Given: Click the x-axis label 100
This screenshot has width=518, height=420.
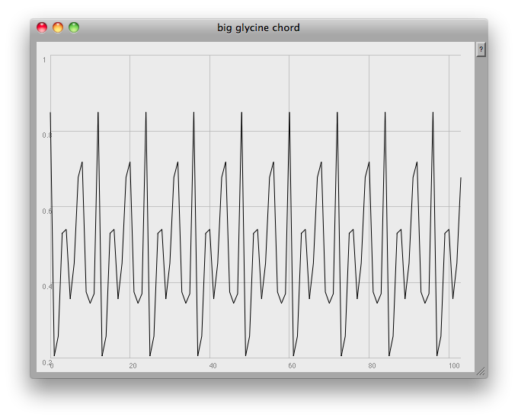Looking at the screenshot, I should click(454, 366).
